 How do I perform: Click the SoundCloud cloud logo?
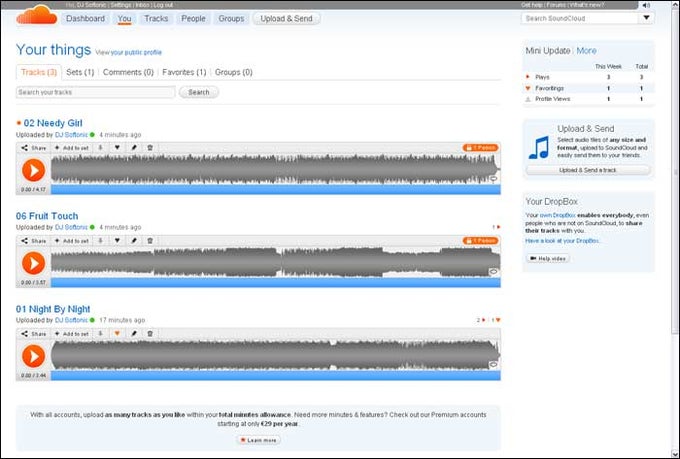[x=37, y=16]
